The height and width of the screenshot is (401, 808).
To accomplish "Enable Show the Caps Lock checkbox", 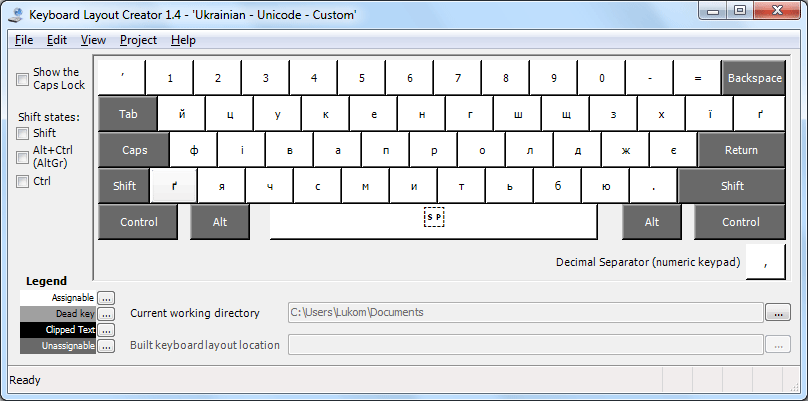I will [23, 79].
